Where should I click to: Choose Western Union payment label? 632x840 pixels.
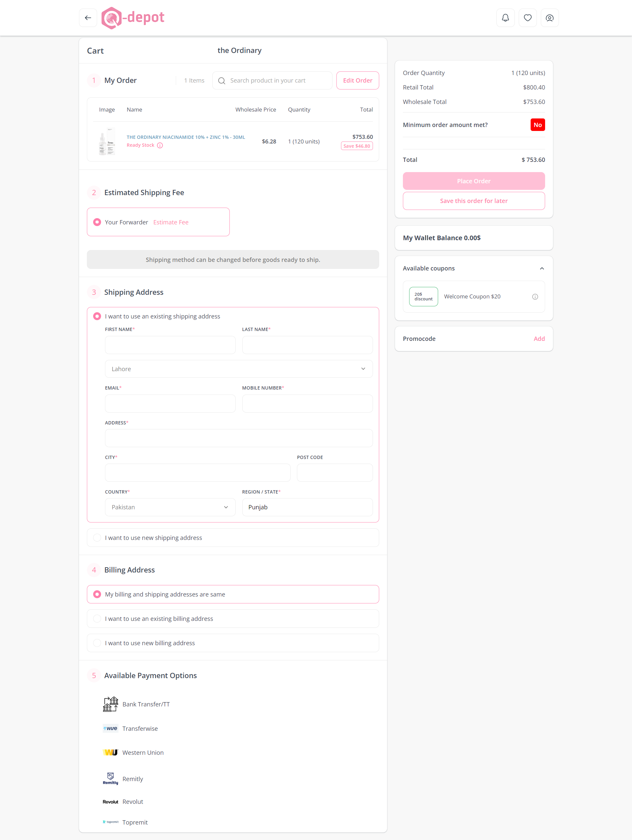tap(143, 753)
